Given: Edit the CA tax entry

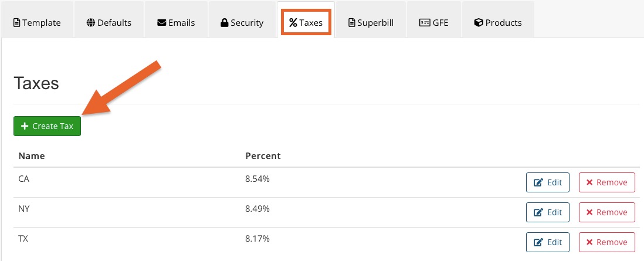Looking at the screenshot, I should (x=547, y=182).
